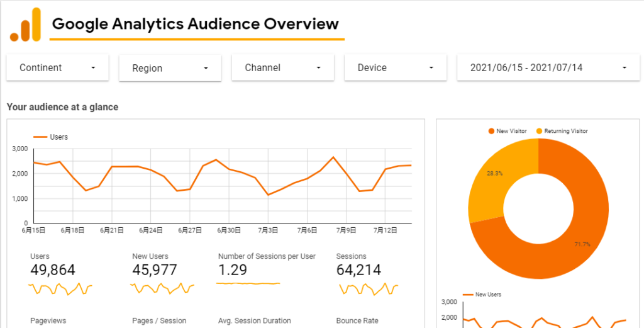The height and width of the screenshot is (328, 644).
Task: Click the Number of Sessions per User label
Action: [267, 256]
